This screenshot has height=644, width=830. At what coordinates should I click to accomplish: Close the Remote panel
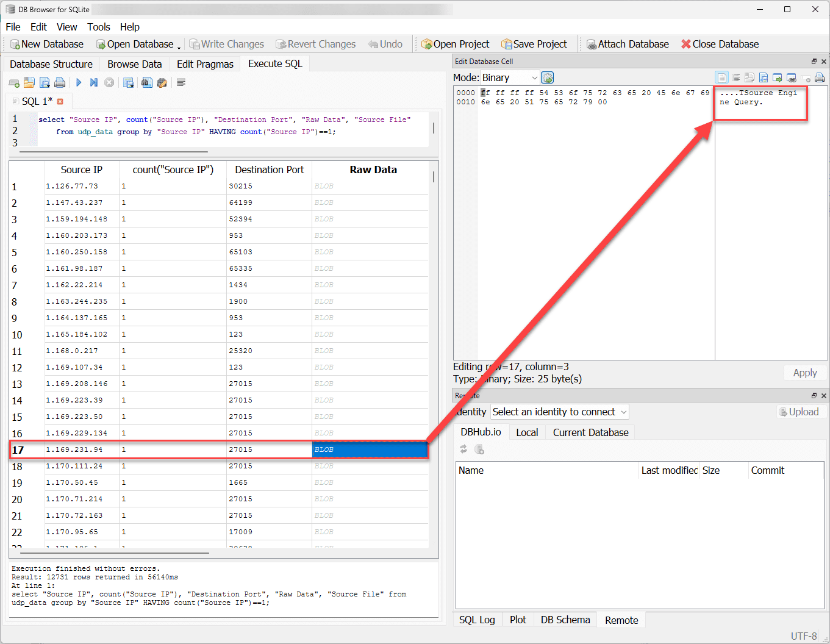coord(824,396)
